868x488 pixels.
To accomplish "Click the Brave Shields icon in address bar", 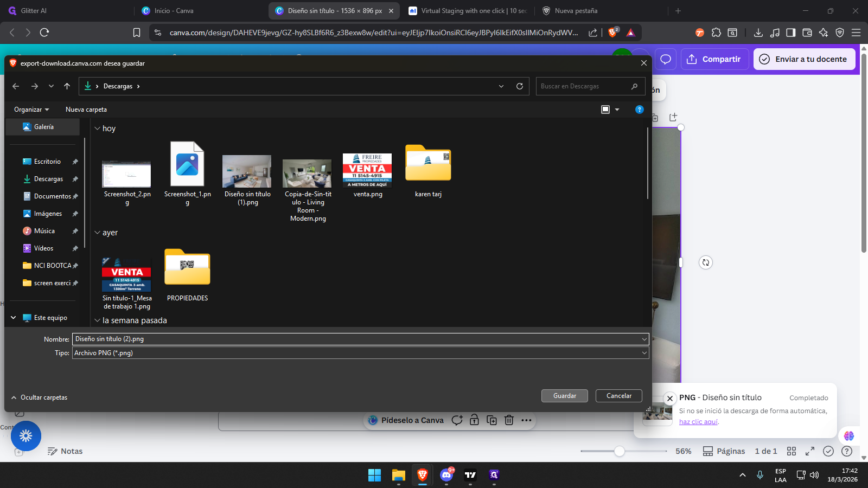I will click(x=612, y=33).
